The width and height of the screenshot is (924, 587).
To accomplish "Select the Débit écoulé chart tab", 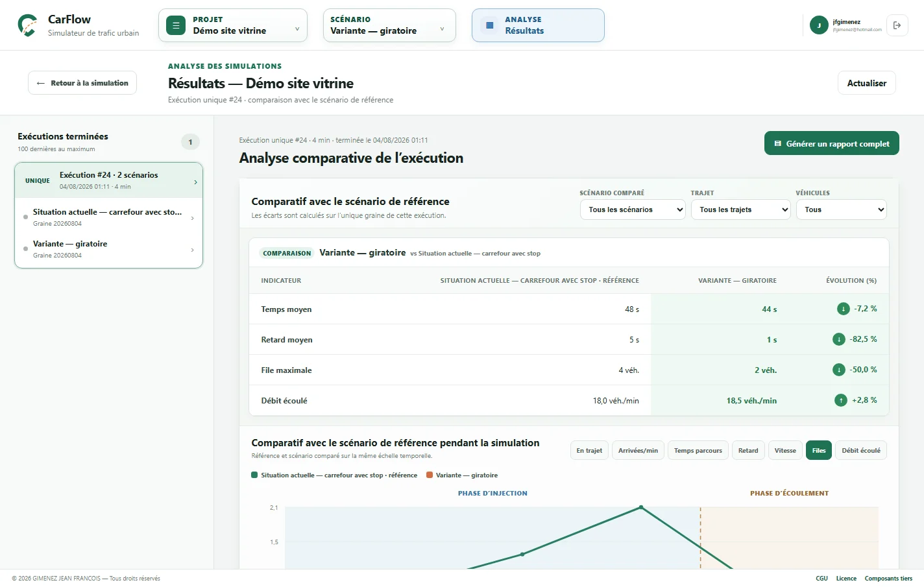I will pos(861,450).
